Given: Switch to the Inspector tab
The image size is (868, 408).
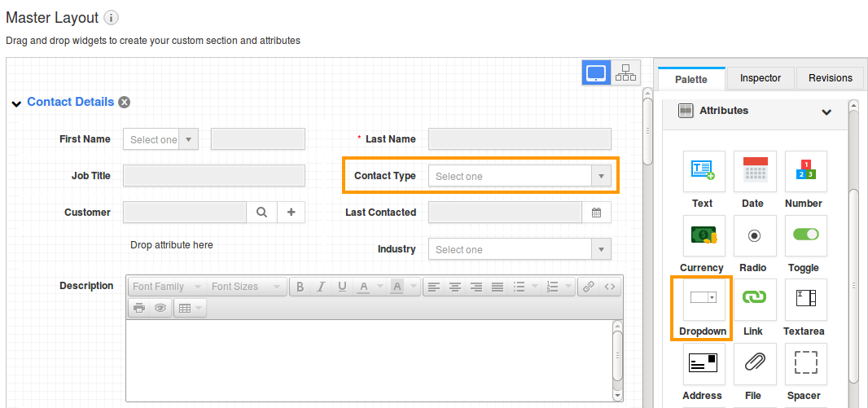Looking at the screenshot, I should click(x=761, y=78).
